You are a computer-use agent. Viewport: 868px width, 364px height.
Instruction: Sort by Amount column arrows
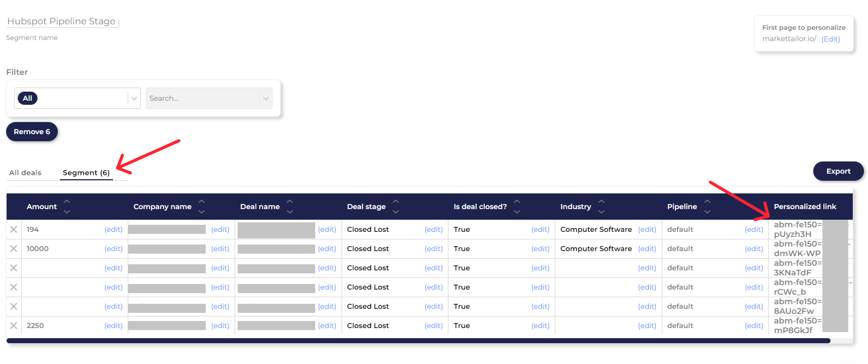67,207
